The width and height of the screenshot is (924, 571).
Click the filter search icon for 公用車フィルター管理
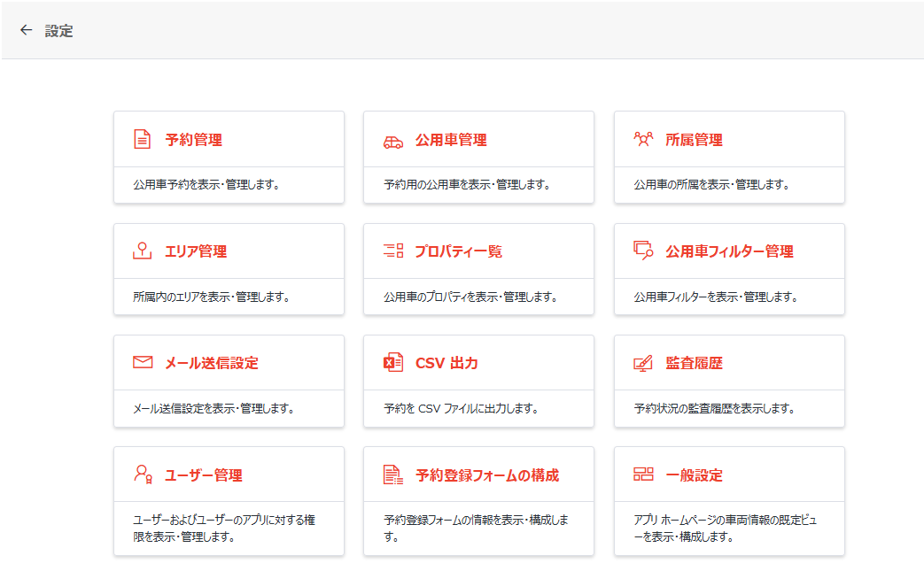(643, 251)
